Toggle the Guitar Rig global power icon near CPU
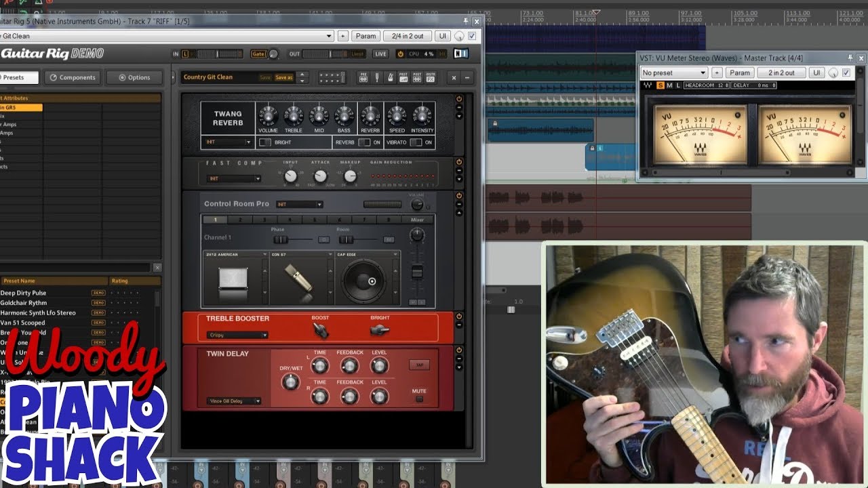This screenshot has width=868, height=488. (400, 54)
